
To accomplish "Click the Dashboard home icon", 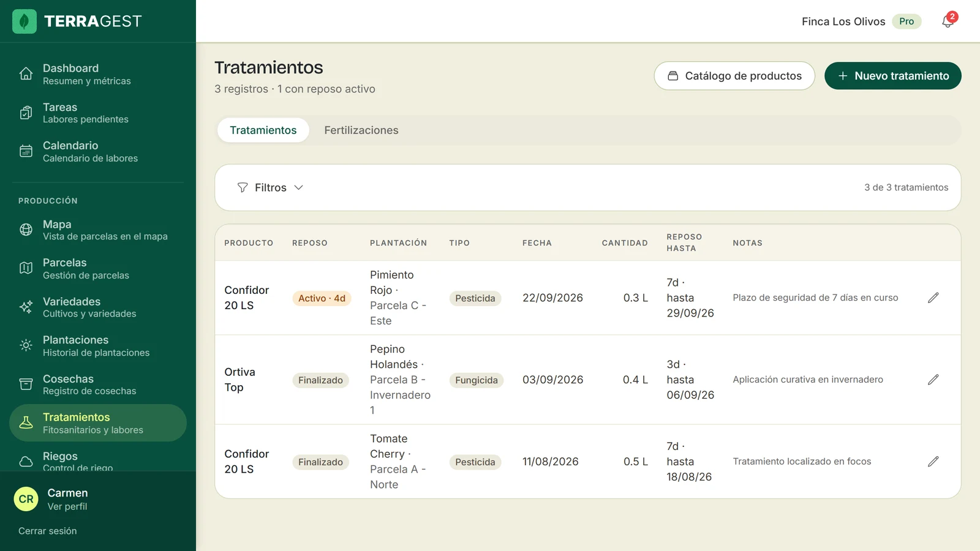I will click(26, 73).
